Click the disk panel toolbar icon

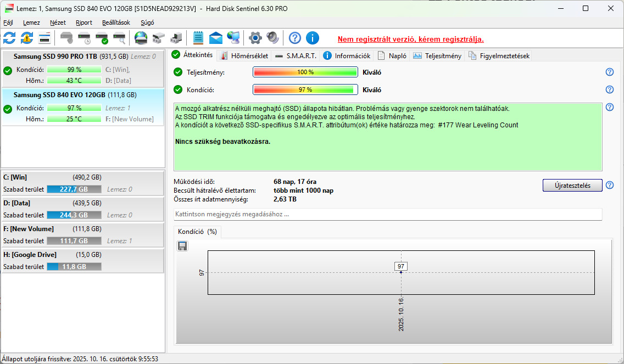(x=44, y=38)
